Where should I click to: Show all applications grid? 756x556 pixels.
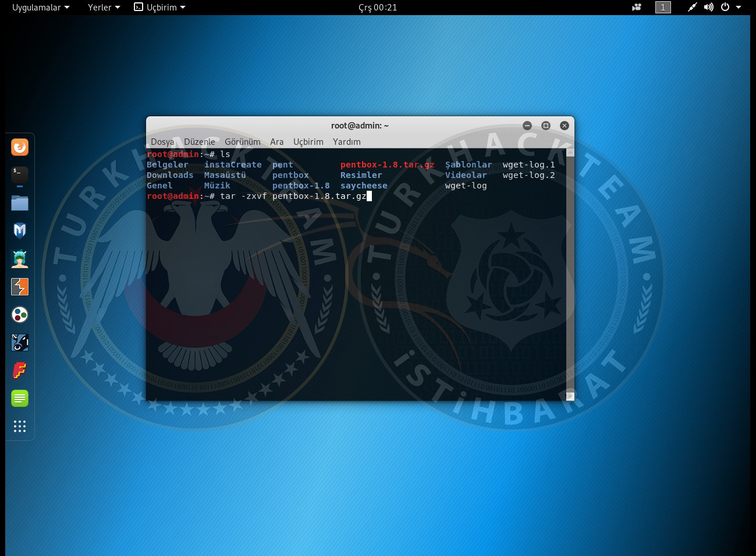[x=20, y=426]
